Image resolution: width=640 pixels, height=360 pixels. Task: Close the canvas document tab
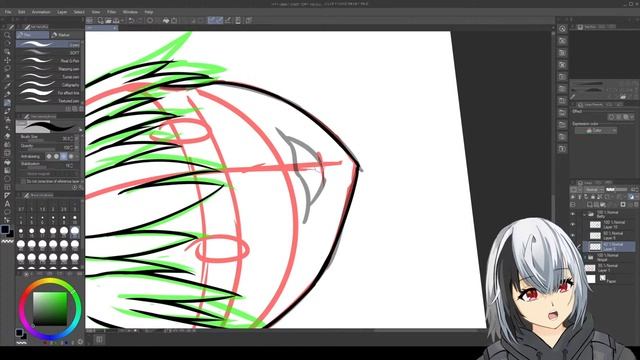tap(115, 28)
